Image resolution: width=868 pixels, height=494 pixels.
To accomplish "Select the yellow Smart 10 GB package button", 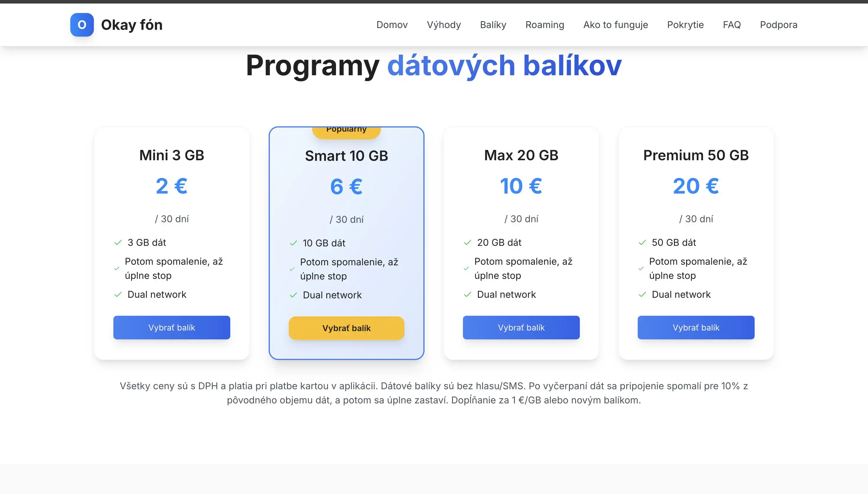I will click(x=346, y=328).
